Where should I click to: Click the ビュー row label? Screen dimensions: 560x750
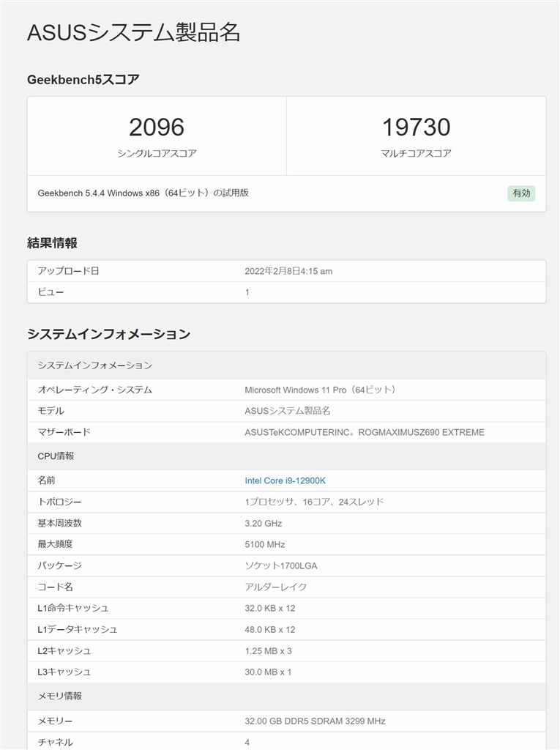[x=51, y=292]
